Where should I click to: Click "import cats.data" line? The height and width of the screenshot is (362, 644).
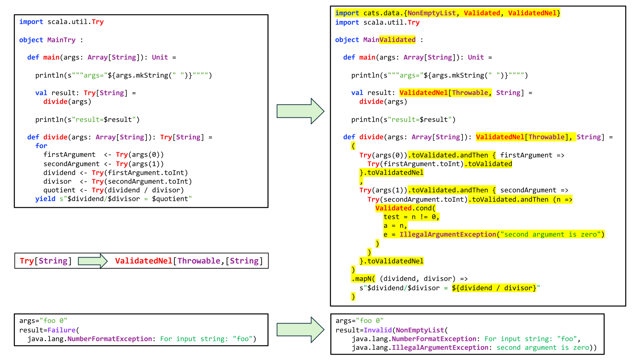coord(448,13)
